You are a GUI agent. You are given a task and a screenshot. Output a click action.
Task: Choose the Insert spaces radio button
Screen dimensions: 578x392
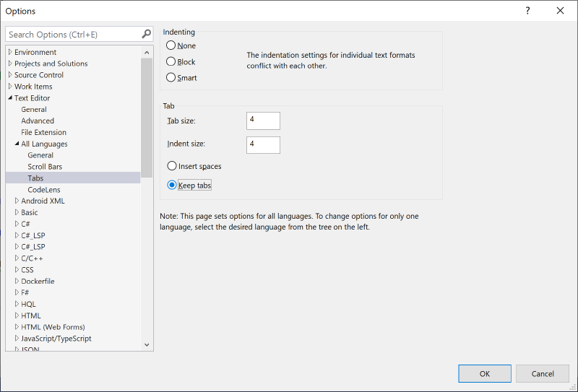[172, 166]
